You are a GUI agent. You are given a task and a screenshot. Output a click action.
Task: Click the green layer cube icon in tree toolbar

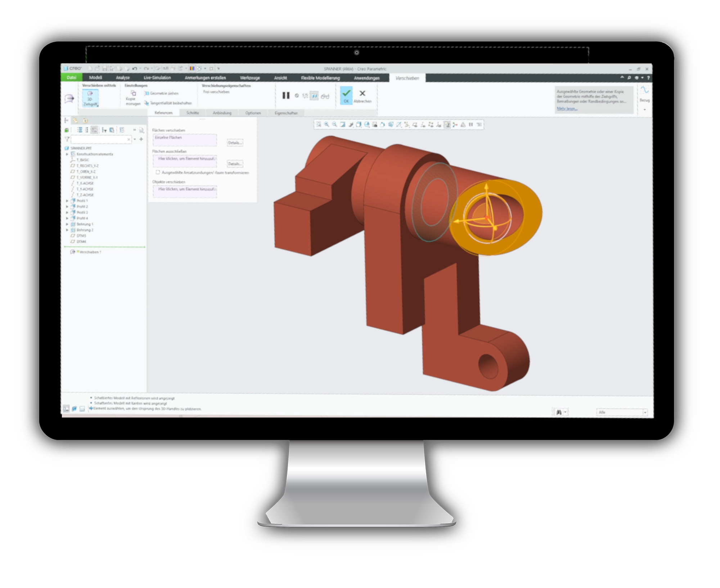pyautogui.click(x=67, y=130)
